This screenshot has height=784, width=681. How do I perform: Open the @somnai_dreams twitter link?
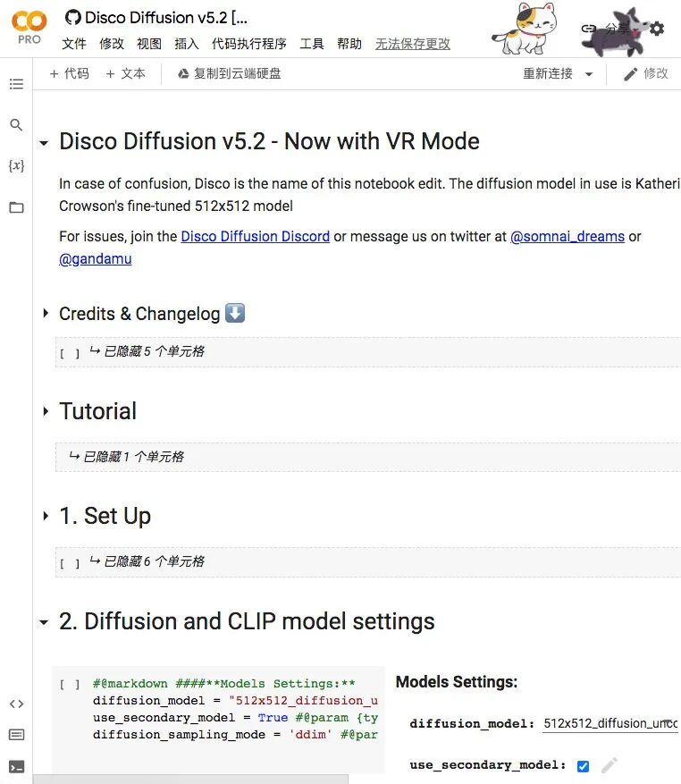[x=567, y=236]
